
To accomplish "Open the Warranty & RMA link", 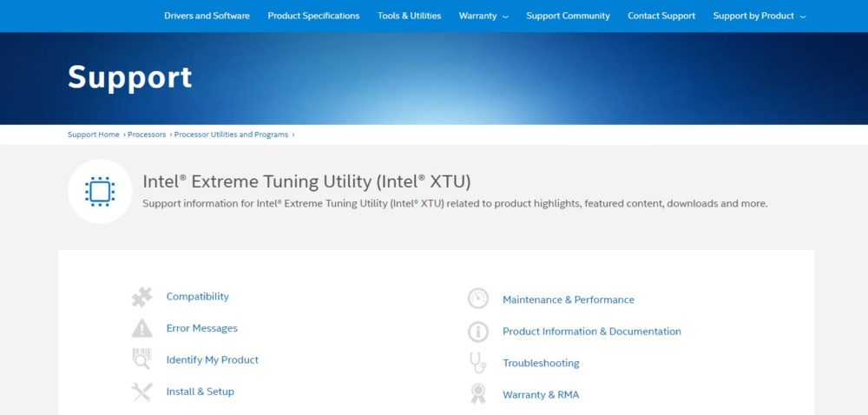I will click(x=541, y=394).
